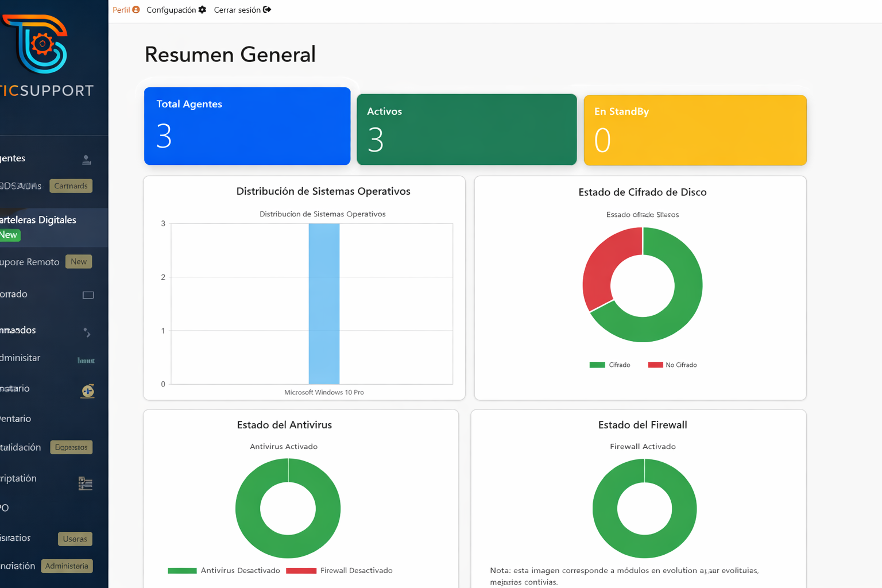Click the logout arrow icon
The height and width of the screenshot is (588, 882).
point(267,10)
